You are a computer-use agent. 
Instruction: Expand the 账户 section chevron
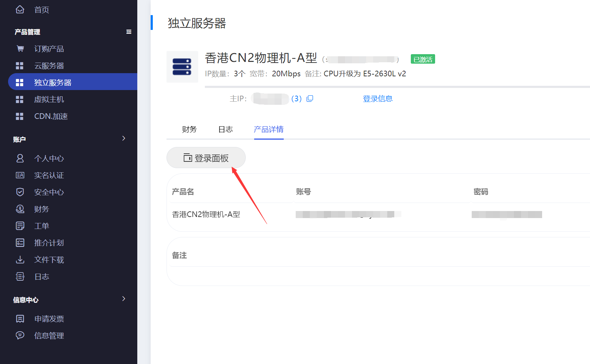click(x=124, y=139)
